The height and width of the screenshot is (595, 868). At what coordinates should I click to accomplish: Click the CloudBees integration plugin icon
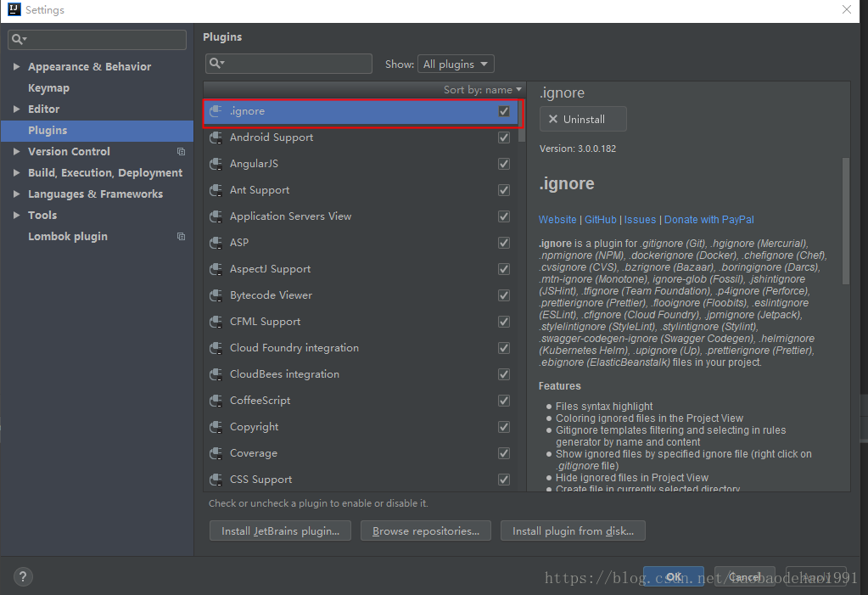point(216,374)
